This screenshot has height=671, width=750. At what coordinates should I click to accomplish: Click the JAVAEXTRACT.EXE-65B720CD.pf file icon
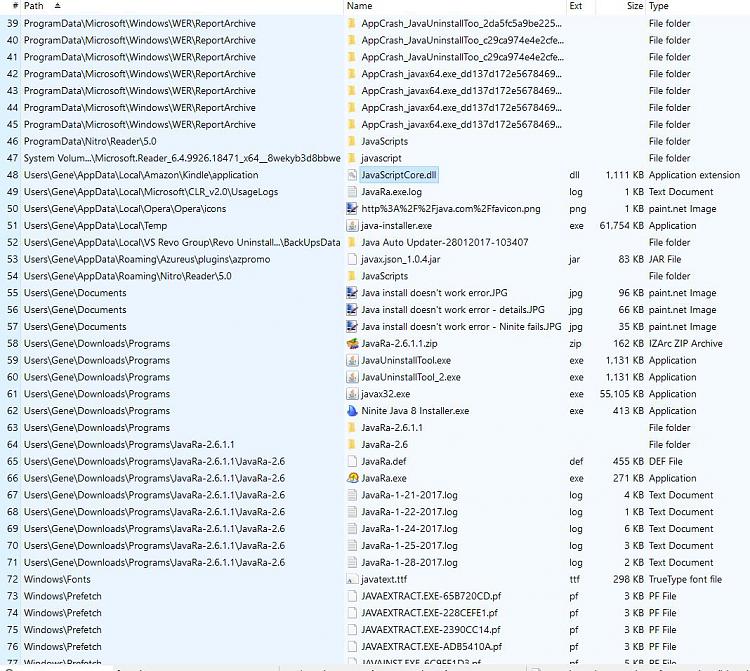[x=352, y=596]
